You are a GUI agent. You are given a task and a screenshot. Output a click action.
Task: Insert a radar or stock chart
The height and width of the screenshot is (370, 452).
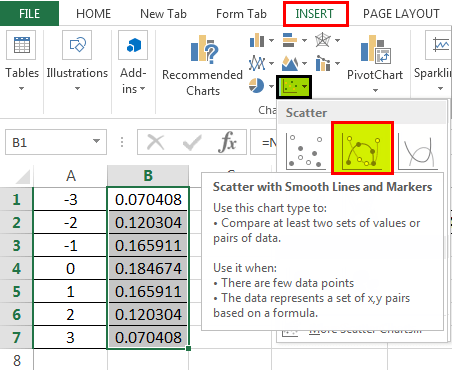click(322, 40)
